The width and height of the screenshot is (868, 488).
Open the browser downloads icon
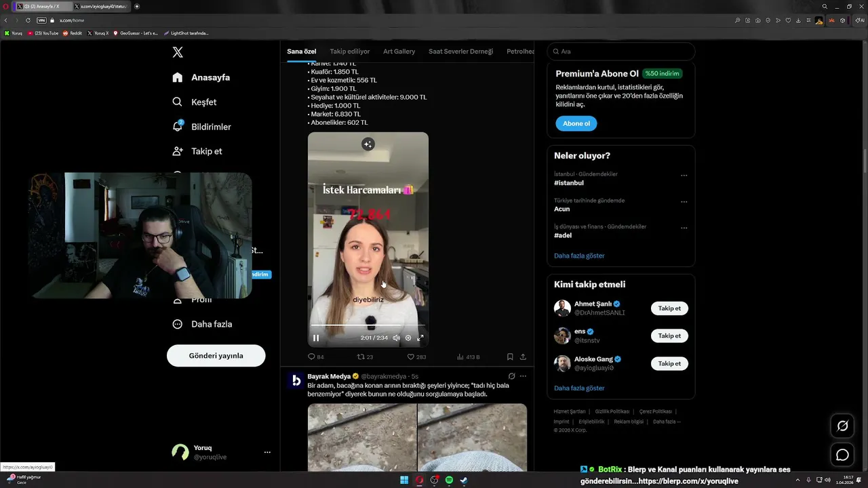(798, 20)
